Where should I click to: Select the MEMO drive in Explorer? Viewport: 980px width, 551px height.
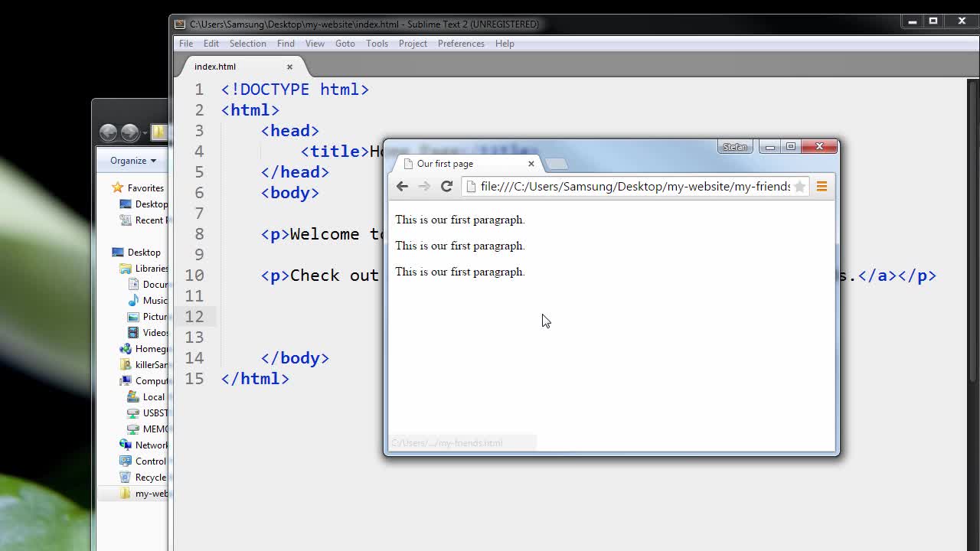click(148, 429)
